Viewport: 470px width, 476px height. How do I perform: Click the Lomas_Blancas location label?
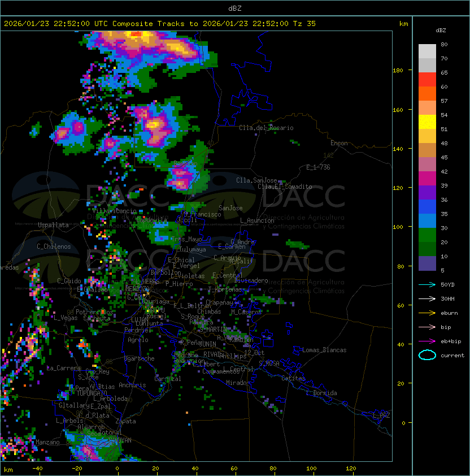tap(324, 350)
